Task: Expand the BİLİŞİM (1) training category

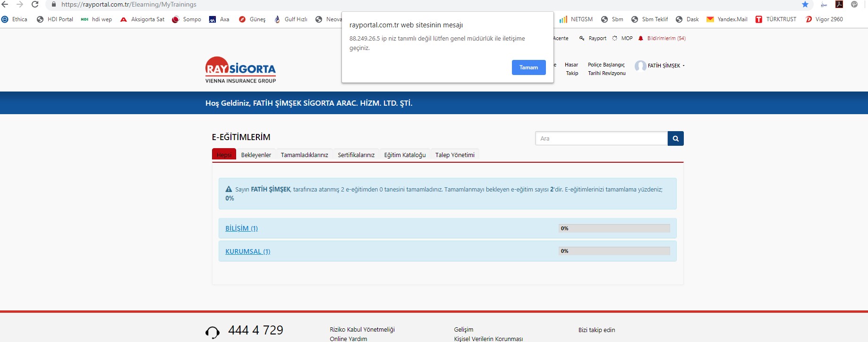Action: coord(241,228)
